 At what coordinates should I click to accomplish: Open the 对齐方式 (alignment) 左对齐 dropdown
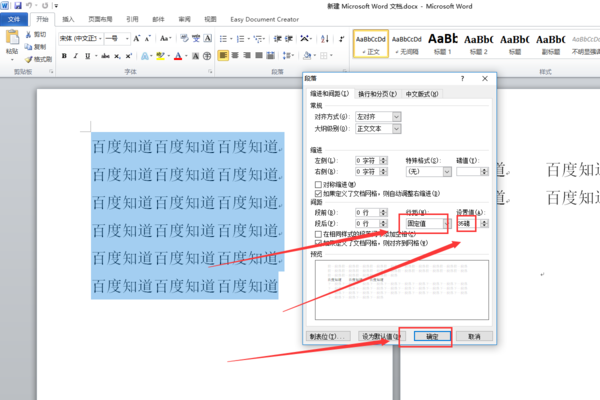(x=397, y=117)
